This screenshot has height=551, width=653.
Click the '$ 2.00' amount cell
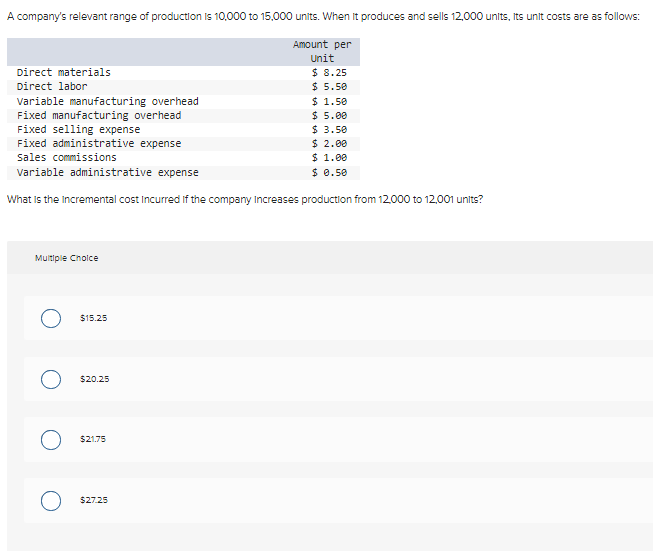pyautogui.click(x=329, y=144)
